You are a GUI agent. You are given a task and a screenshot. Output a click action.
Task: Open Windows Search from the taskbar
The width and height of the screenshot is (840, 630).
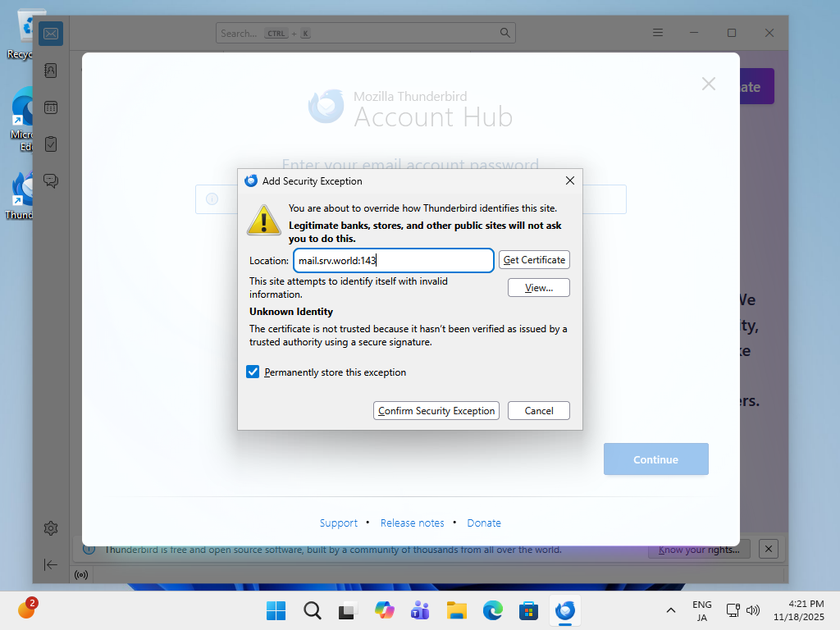(x=313, y=610)
